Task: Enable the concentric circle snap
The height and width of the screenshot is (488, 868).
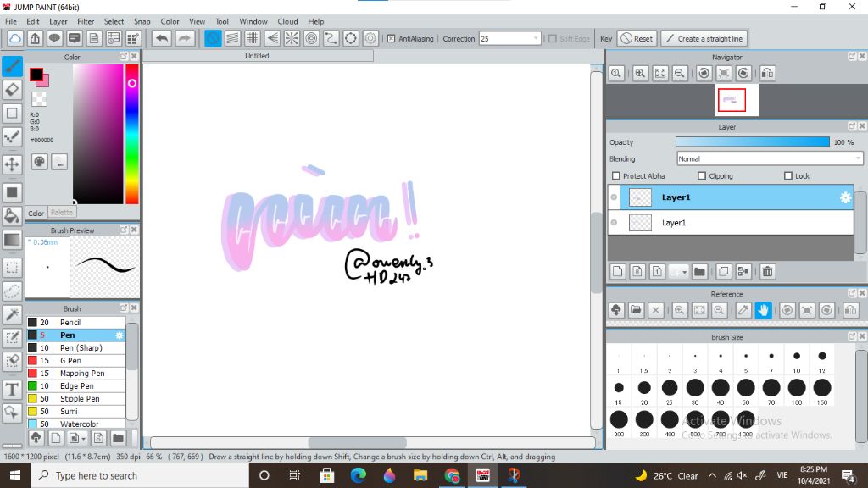Action: 312,38
